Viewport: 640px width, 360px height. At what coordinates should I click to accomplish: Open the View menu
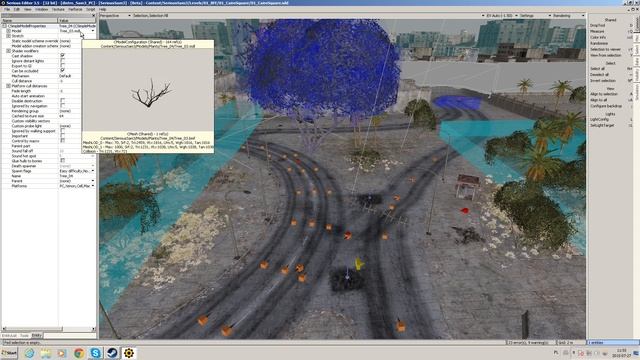[x=28, y=9]
